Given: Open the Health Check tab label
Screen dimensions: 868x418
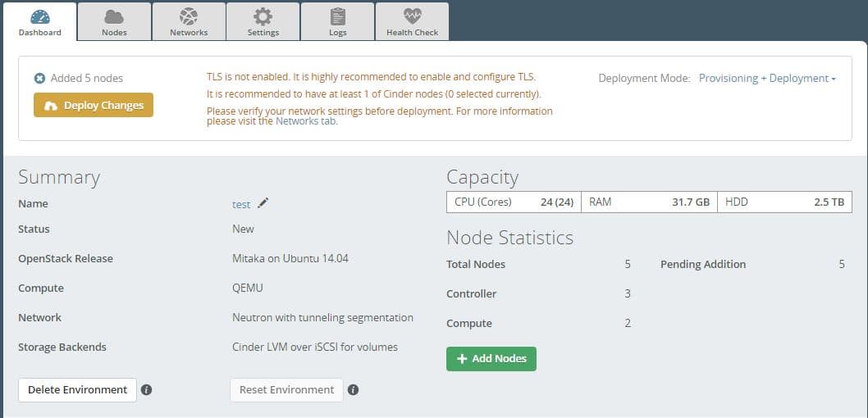Looking at the screenshot, I should coord(412,33).
